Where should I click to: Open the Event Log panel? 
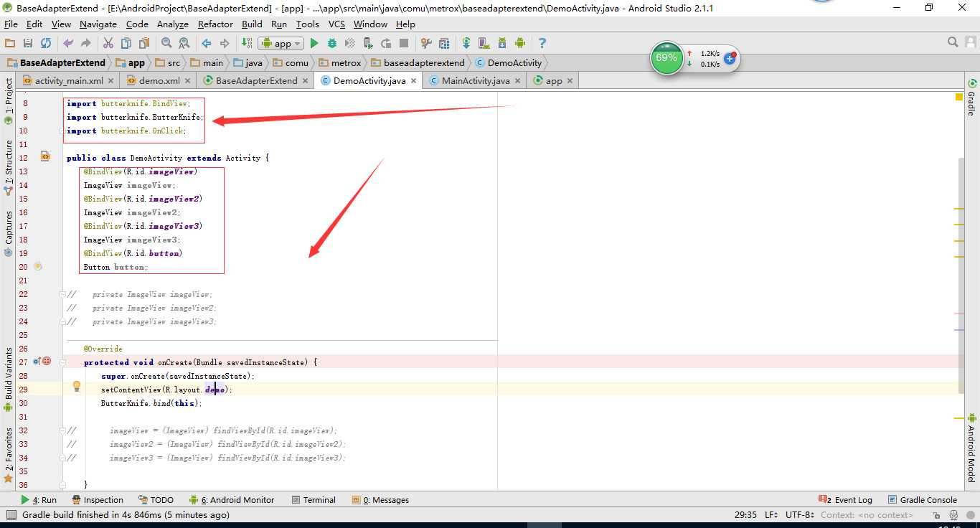click(846, 500)
